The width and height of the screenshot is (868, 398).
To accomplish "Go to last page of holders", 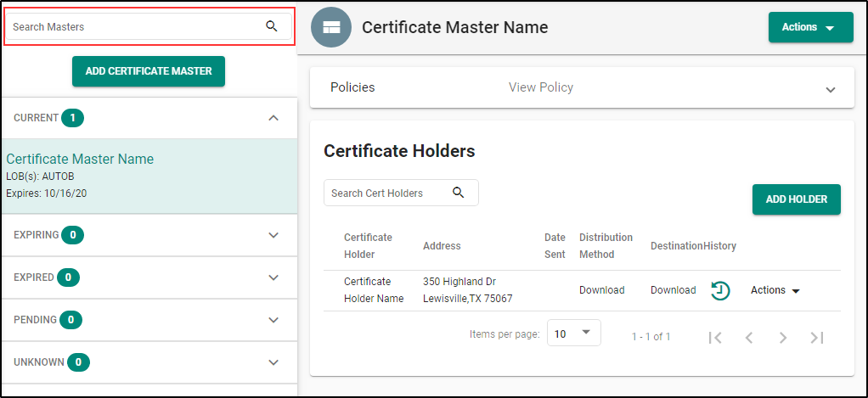I will click(x=817, y=337).
